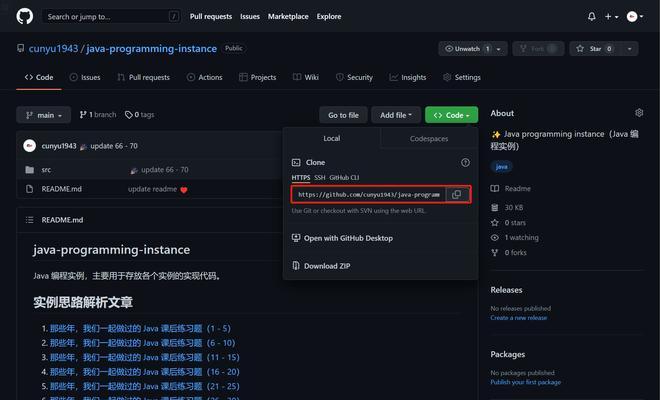View the 0 tags link
The width and height of the screenshot is (660, 400).
pyautogui.click(x=140, y=115)
